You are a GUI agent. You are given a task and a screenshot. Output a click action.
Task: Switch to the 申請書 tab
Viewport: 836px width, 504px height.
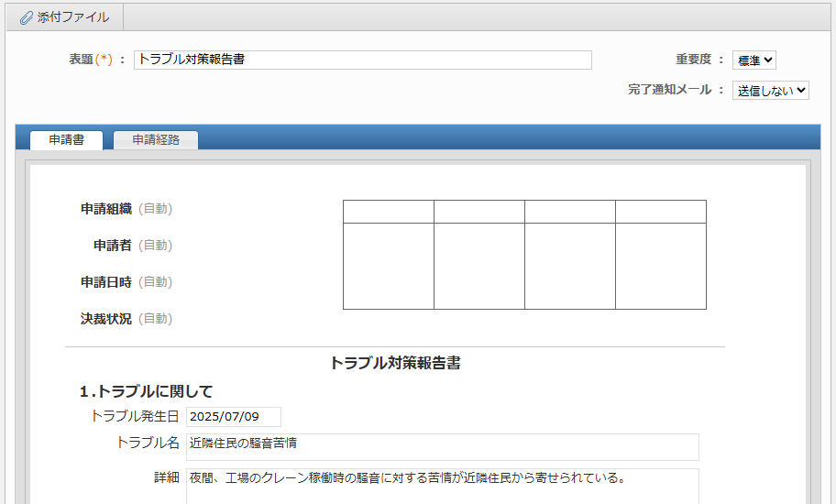pyautogui.click(x=66, y=140)
